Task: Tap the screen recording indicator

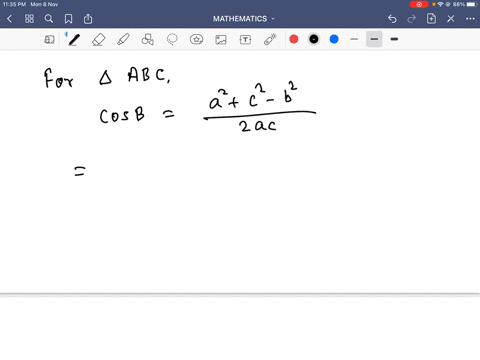Action: (x=419, y=4)
